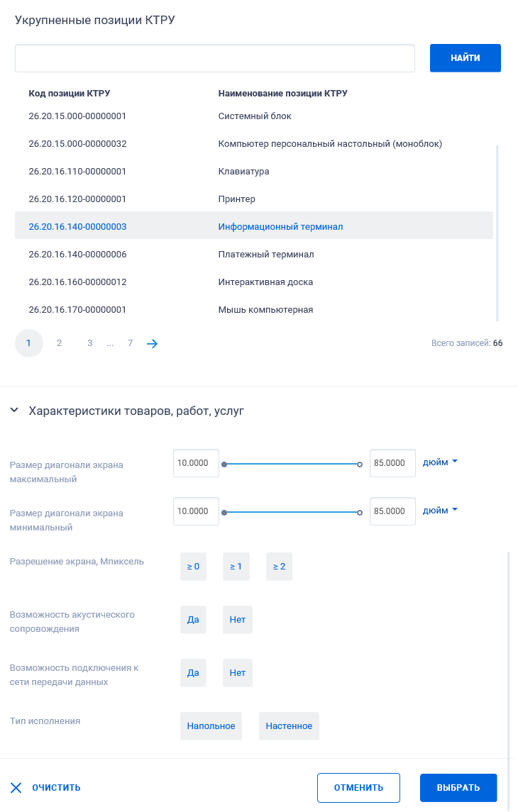This screenshot has height=812, width=518.
Task: Click right handle of минимальный diagonal slider
Action: click(x=360, y=513)
